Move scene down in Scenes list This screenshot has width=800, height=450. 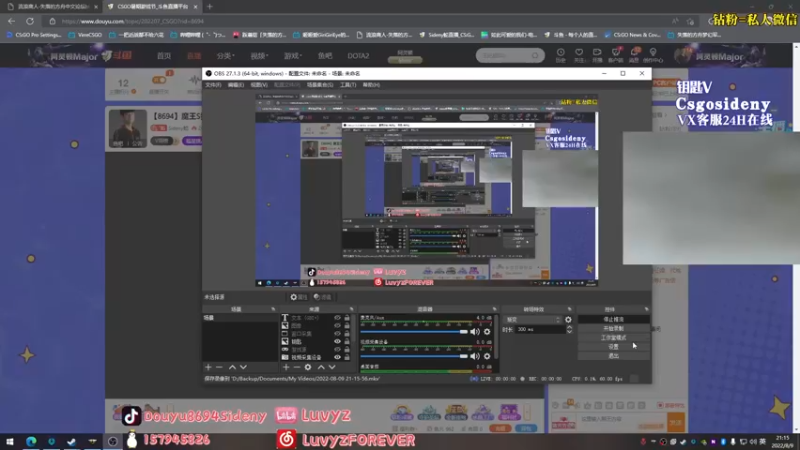243,367
